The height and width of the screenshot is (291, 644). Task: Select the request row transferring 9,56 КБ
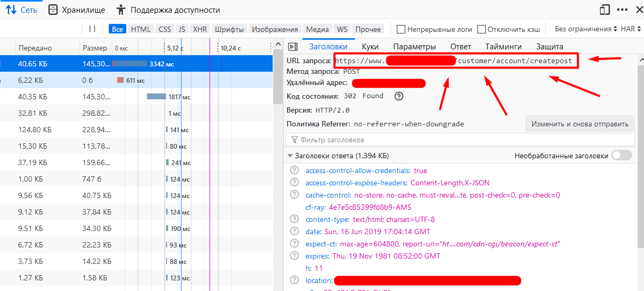pos(136,195)
